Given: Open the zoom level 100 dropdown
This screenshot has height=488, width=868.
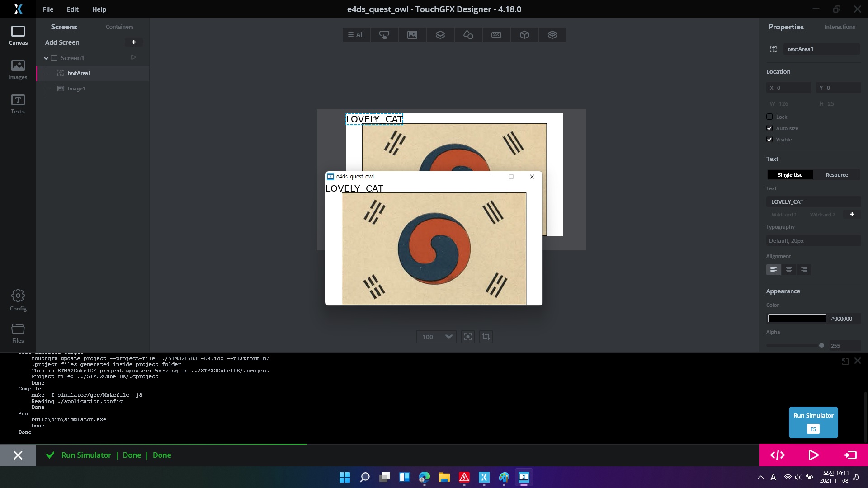Looking at the screenshot, I should 436,337.
